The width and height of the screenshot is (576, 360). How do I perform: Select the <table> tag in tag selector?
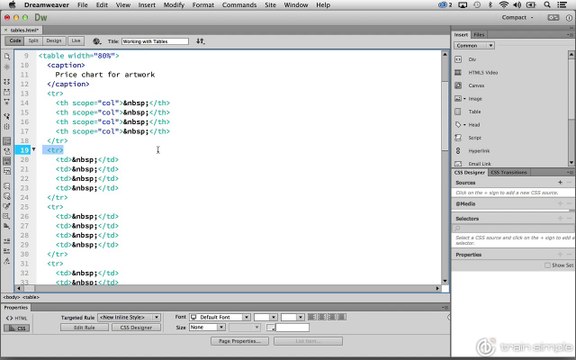click(x=31, y=297)
